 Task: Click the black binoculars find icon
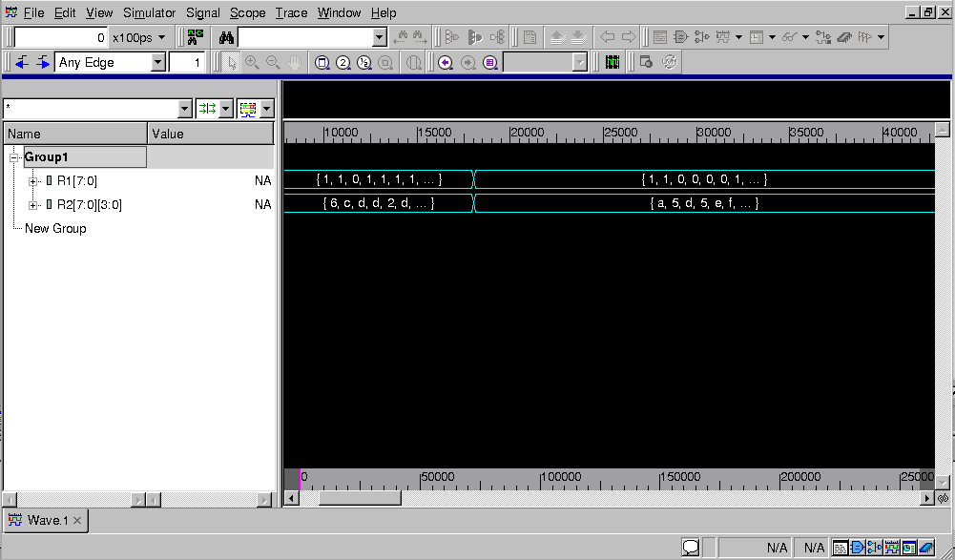click(226, 37)
